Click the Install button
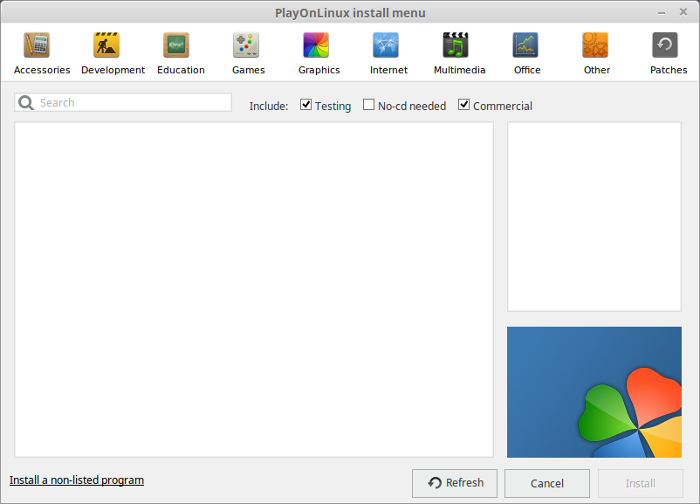The width and height of the screenshot is (700, 504). click(641, 483)
